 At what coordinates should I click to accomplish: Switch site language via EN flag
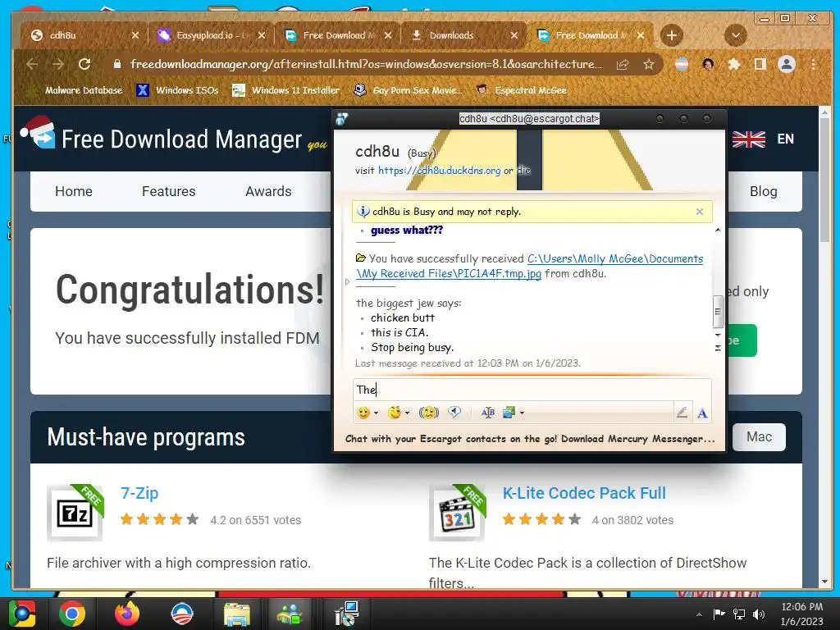764,139
